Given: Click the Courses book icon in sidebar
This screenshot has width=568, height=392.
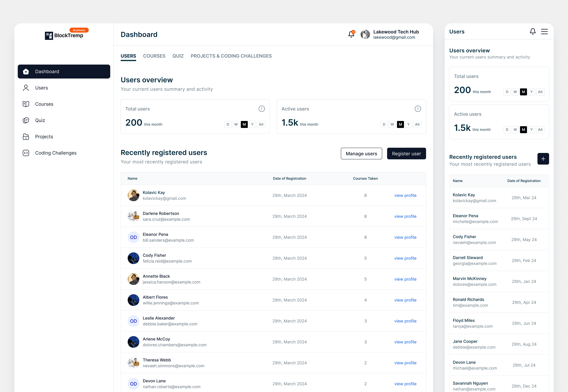Looking at the screenshot, I should (26, 104).
